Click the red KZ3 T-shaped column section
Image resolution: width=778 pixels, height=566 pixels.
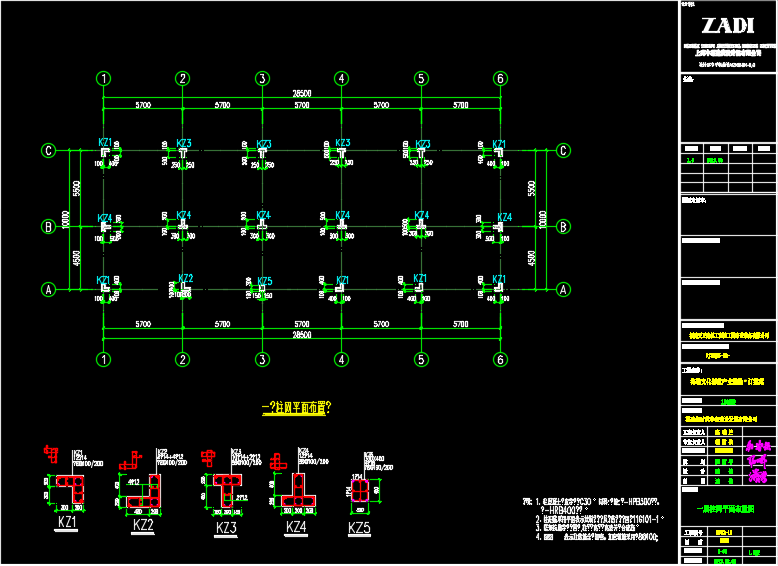tap(228, 490)
